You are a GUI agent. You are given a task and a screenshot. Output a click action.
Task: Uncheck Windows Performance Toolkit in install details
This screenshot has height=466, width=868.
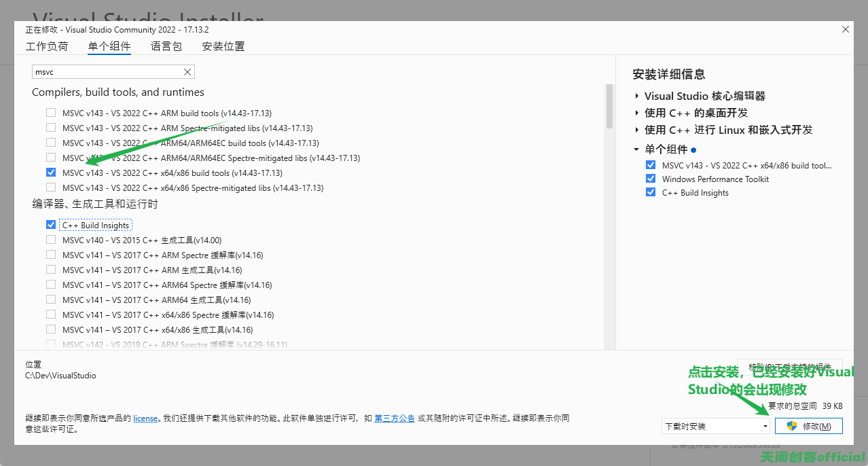(651, 179)
